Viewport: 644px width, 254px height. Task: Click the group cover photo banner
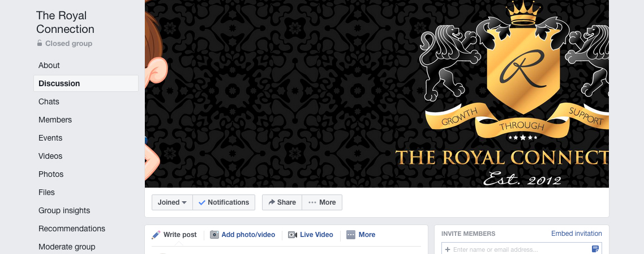(377, 94)
